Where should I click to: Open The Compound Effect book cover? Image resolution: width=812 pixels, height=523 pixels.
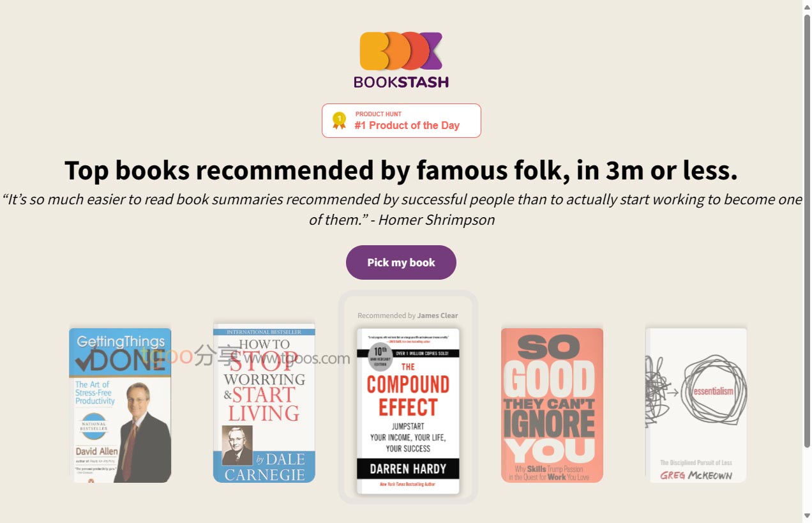408,411
